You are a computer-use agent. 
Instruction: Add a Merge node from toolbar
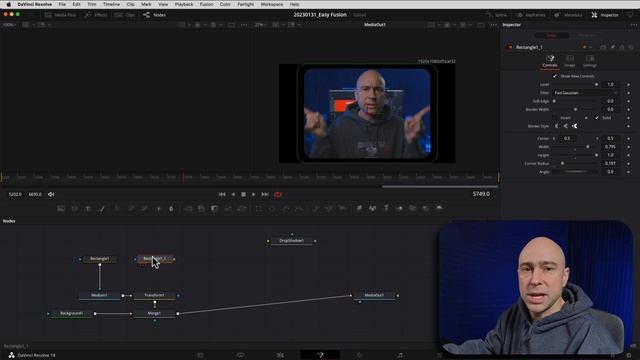[x=188, y=209]
